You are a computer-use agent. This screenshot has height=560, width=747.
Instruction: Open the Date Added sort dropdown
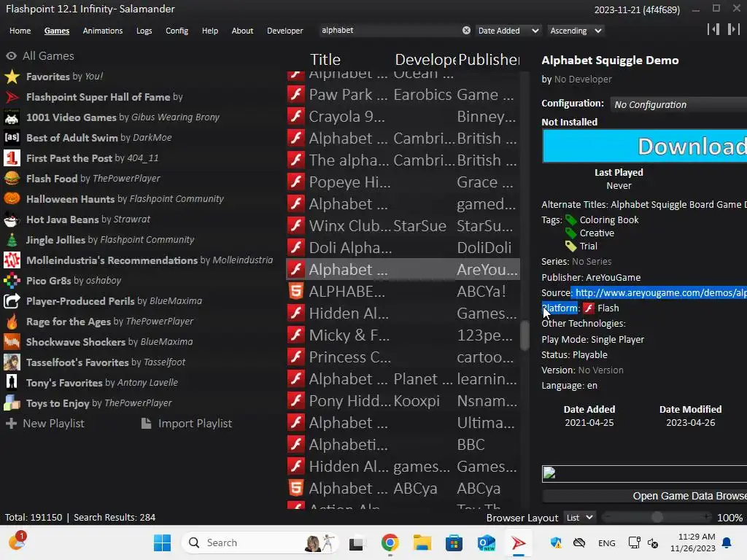point(508,31)
